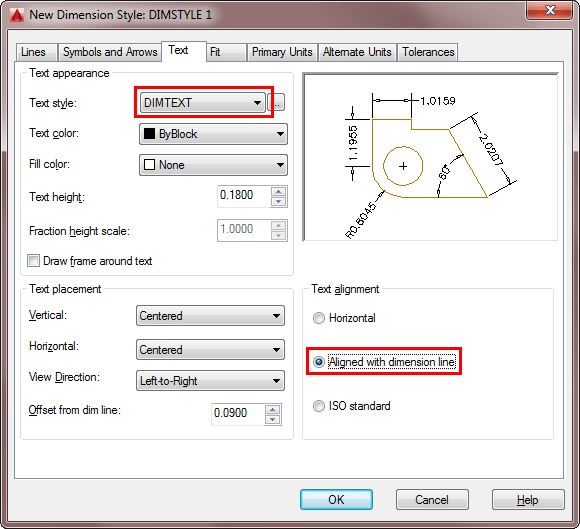Decrease Text height with down arrow
This screenshot has width=580, height=529.
279,202
